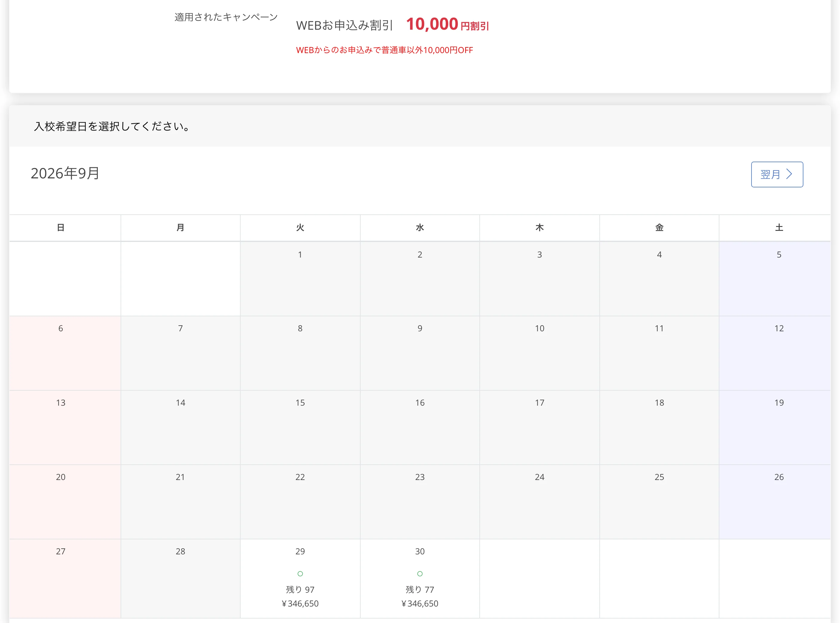Click Saturday date 19 cell

tap(775, 427)
